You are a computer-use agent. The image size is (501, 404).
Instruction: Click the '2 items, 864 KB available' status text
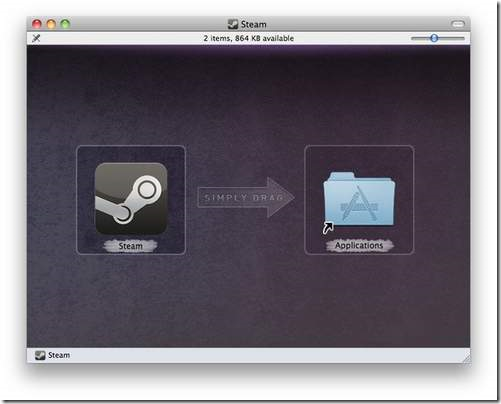(x=249, y=38)
